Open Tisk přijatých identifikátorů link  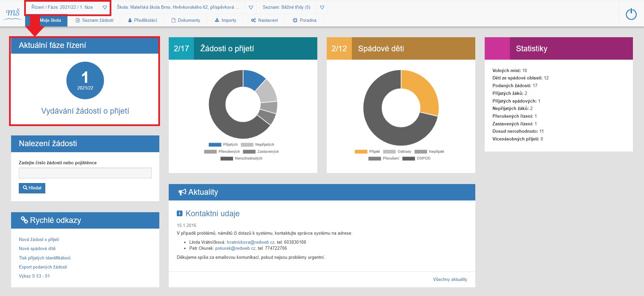coord(45,258)
